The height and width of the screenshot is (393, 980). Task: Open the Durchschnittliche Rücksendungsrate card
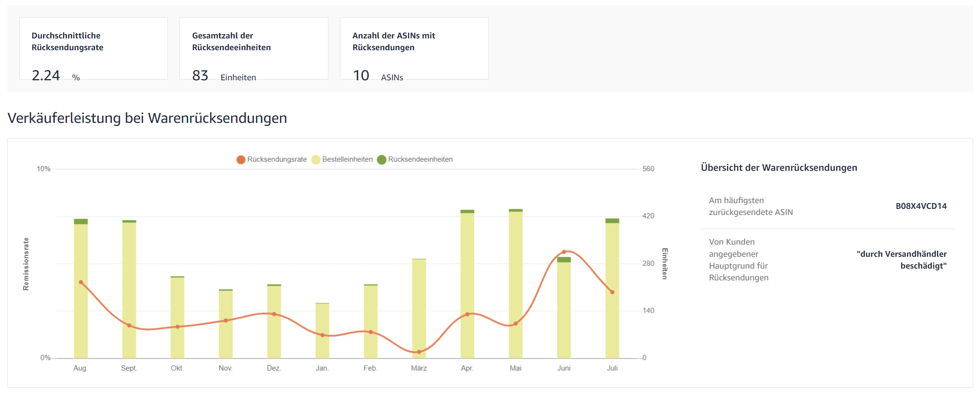click(x=94, y=48)
